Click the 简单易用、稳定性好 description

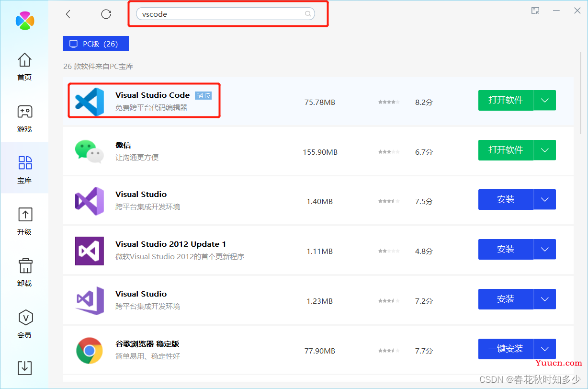[x=148, y=356]
